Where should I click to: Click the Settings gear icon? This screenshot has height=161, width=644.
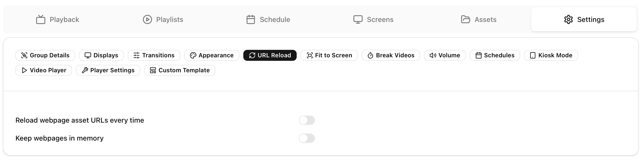pos(568,19)
